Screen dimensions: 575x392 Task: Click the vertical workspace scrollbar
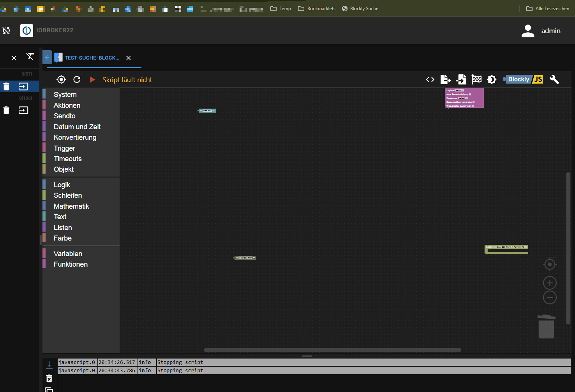[x=568, y=248]
